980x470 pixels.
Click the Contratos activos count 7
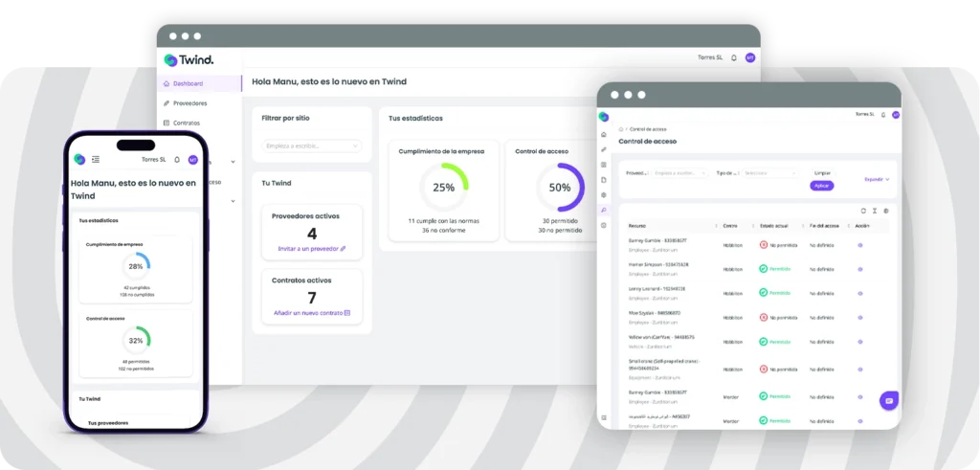tap(312, 298)
